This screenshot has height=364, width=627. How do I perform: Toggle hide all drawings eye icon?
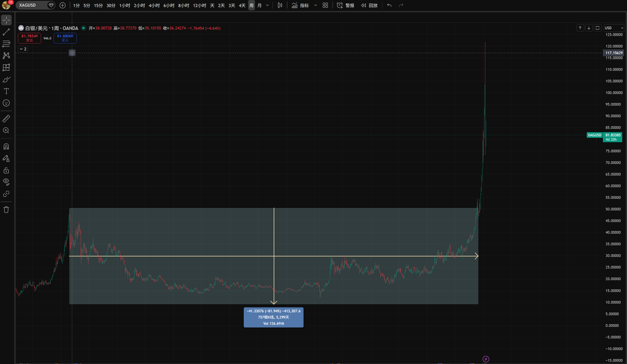[6, 182]
